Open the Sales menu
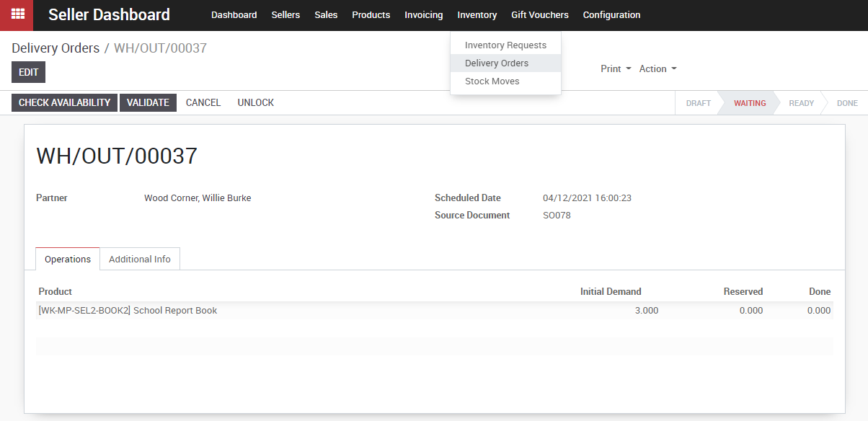 326,14
